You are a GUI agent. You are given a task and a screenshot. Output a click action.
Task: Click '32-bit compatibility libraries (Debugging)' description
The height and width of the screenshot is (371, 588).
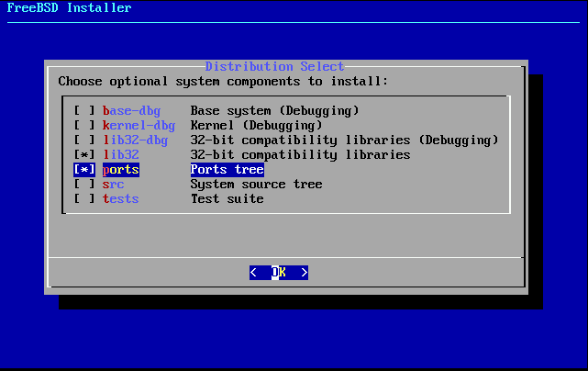[344, 141]
